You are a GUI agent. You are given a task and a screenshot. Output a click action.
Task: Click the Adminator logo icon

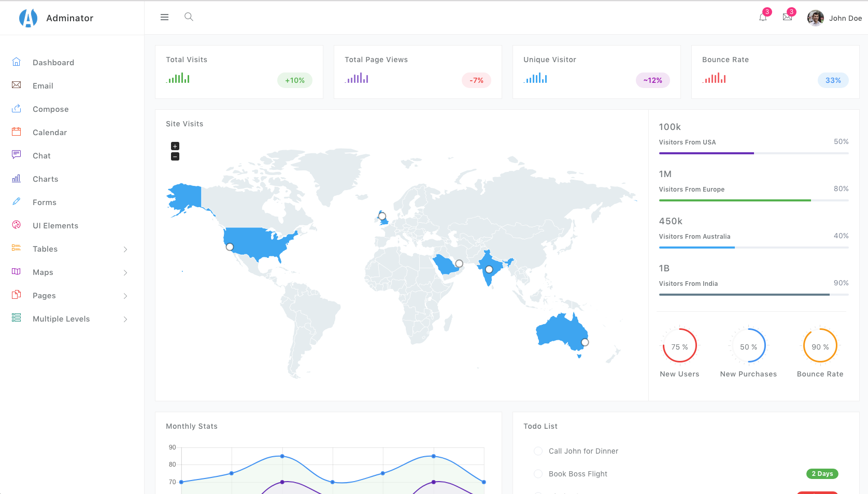click(x=28, y=18)
